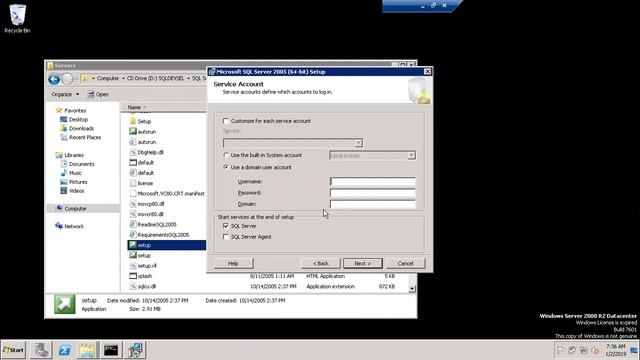Click Explorer file list scrollbar down arrow
This screenshot has height=360, width=640.
[x=412, y=289]
